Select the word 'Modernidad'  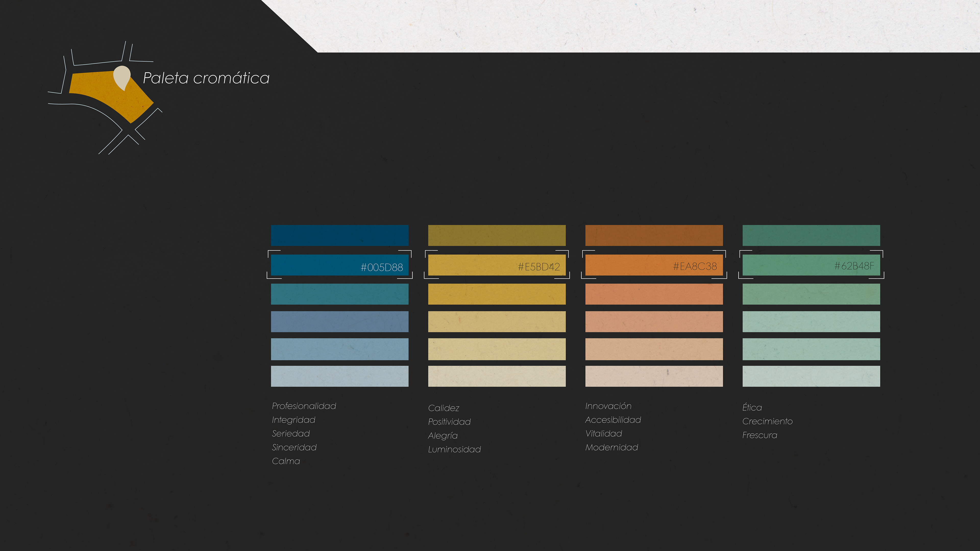point(612,448)
